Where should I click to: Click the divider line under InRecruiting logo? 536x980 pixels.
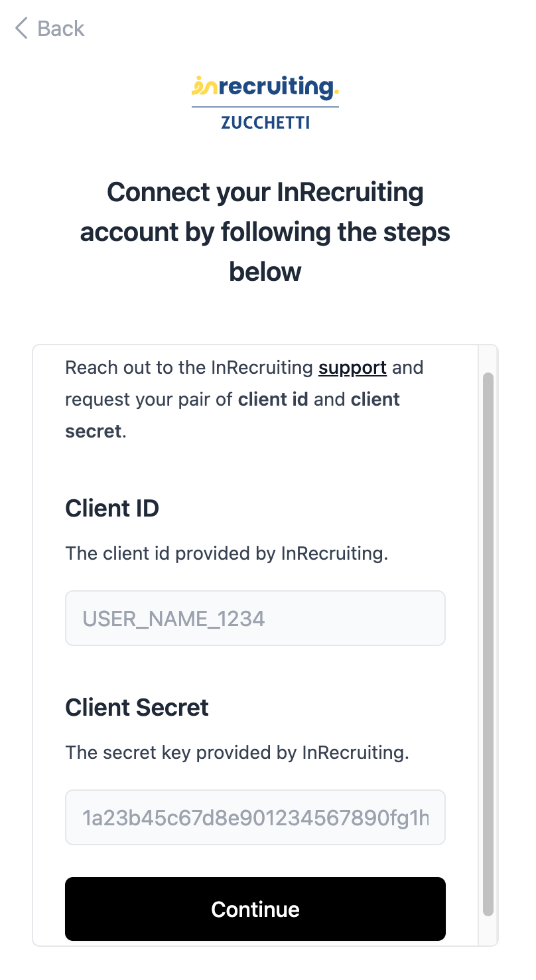(x=265, y=107)
